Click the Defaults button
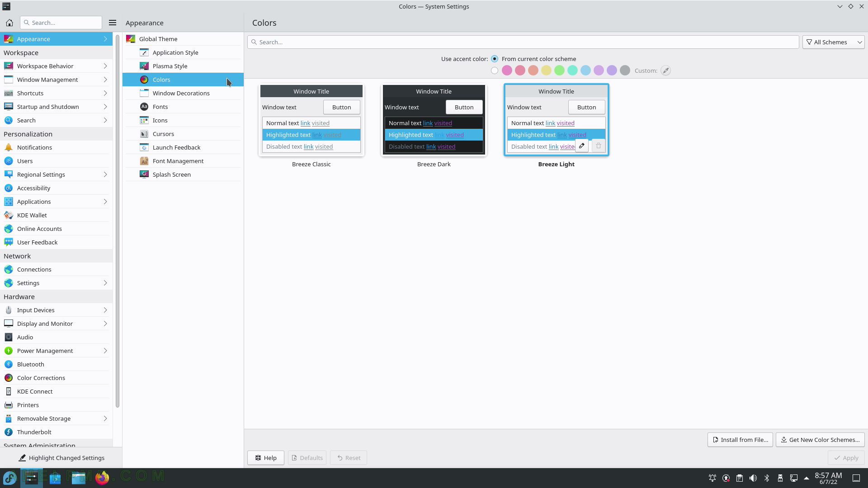 307,458
